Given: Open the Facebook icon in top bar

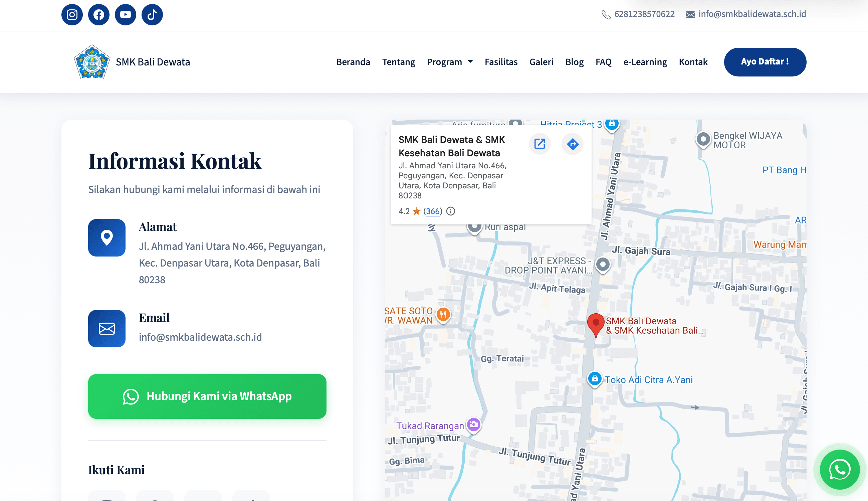Looking at the screenshot, I should click(x=99, y=14).
